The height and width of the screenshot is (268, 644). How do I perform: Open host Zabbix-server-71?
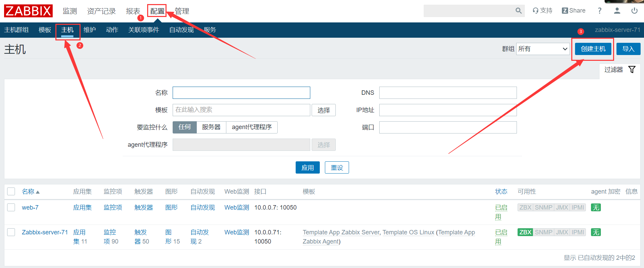tap(45, 232)
